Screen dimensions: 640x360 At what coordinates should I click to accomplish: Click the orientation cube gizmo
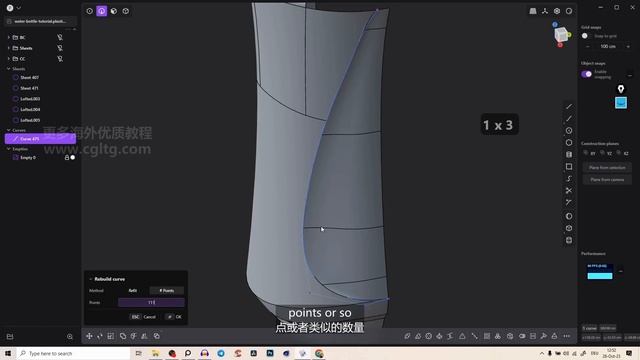tap(561, 35)
